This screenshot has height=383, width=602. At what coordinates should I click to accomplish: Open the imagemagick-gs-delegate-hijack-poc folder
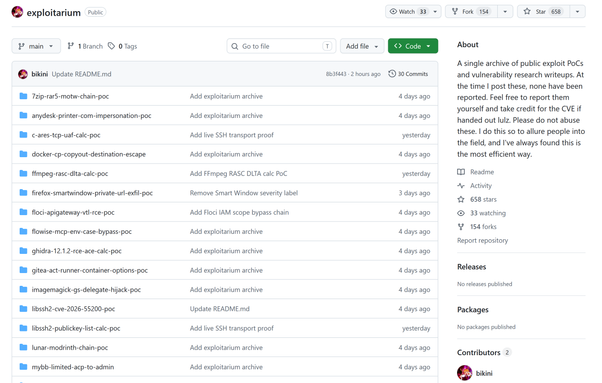(86, 290)
